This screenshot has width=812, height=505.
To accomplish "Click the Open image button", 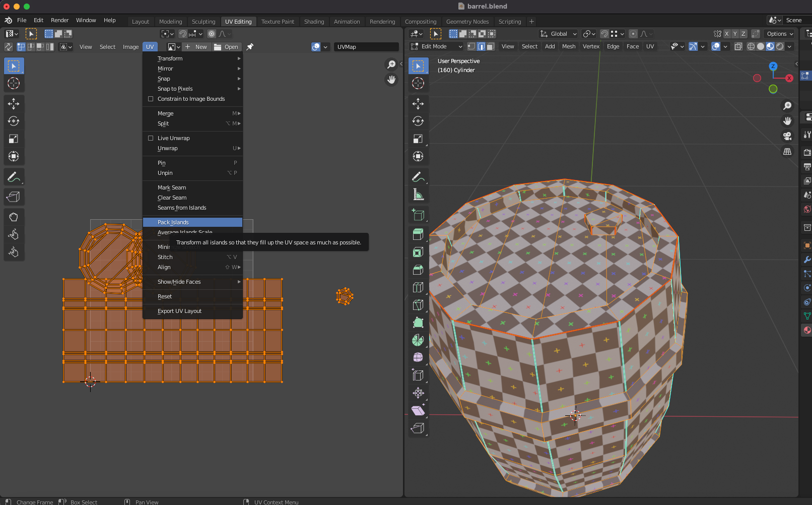I will pyautogui.click(x=226, y=47).
